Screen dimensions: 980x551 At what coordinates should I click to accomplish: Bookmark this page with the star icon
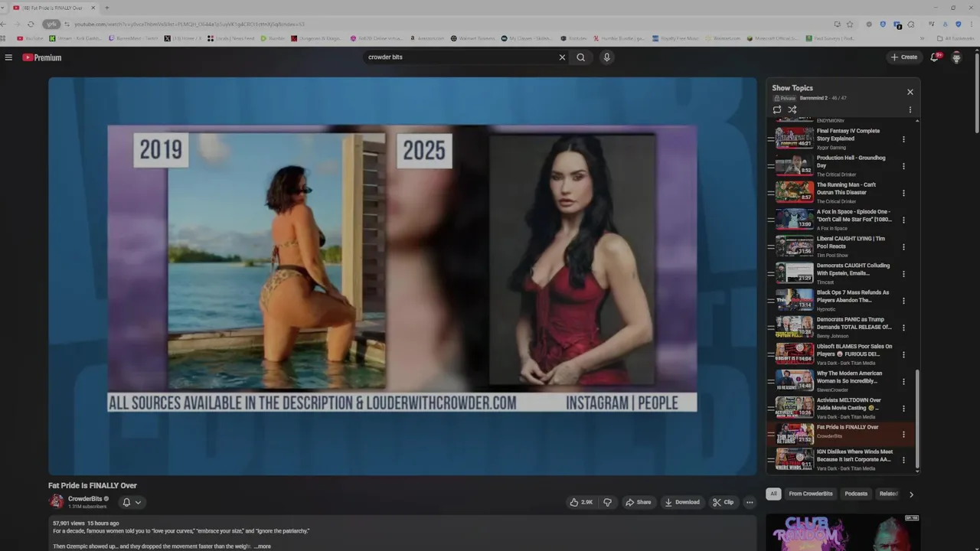[x=850, y=24]
